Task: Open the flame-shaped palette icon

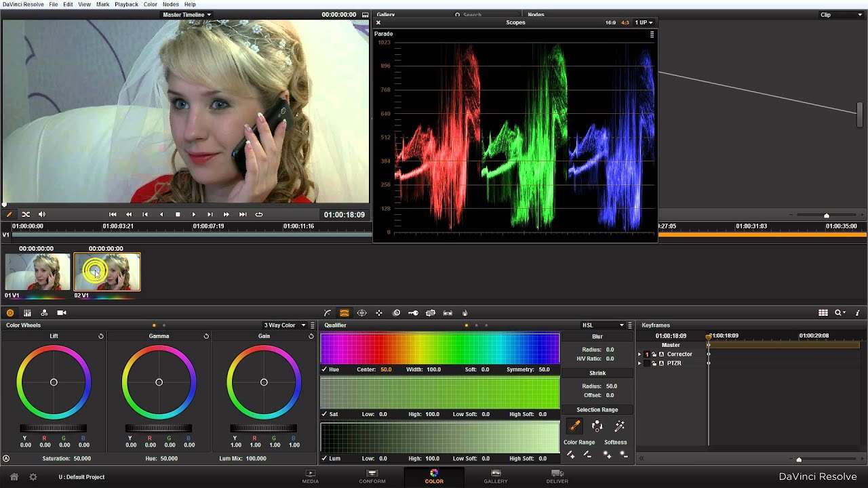Action: click(x=465, y=313)
